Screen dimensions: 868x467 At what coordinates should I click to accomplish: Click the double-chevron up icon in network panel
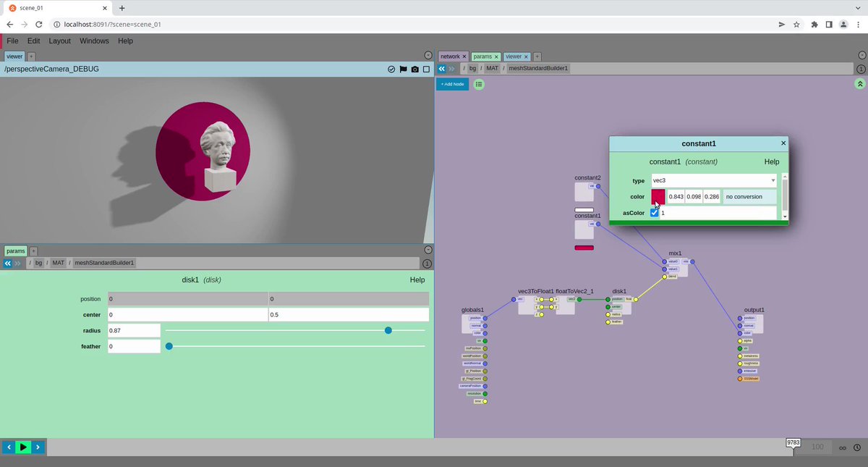tap(860, 84)
